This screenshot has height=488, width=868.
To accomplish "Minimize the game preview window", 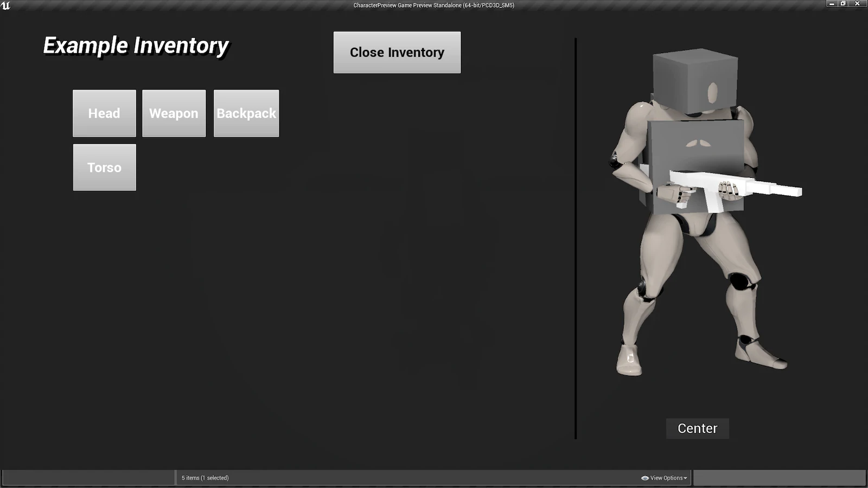I will click(832, 4).
